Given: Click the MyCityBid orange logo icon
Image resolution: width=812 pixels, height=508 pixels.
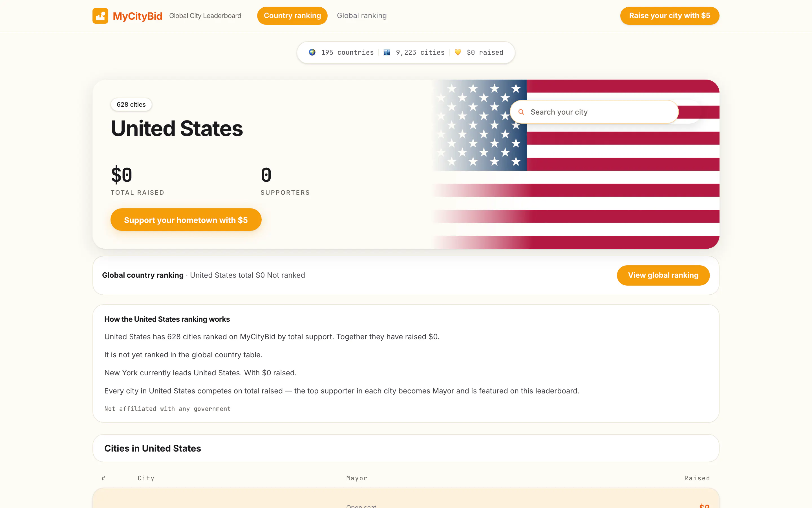Looking at the screenshot, I should click(x=100, y=16).
